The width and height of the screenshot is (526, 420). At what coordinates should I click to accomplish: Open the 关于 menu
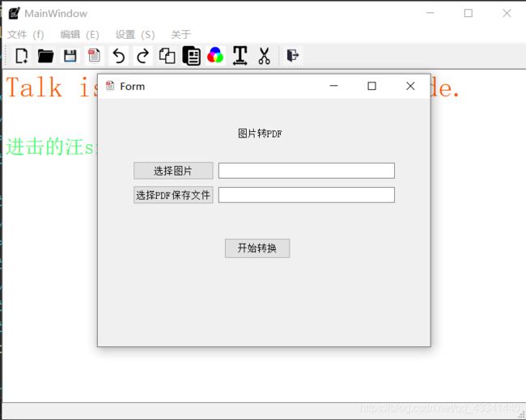[180, 34]
